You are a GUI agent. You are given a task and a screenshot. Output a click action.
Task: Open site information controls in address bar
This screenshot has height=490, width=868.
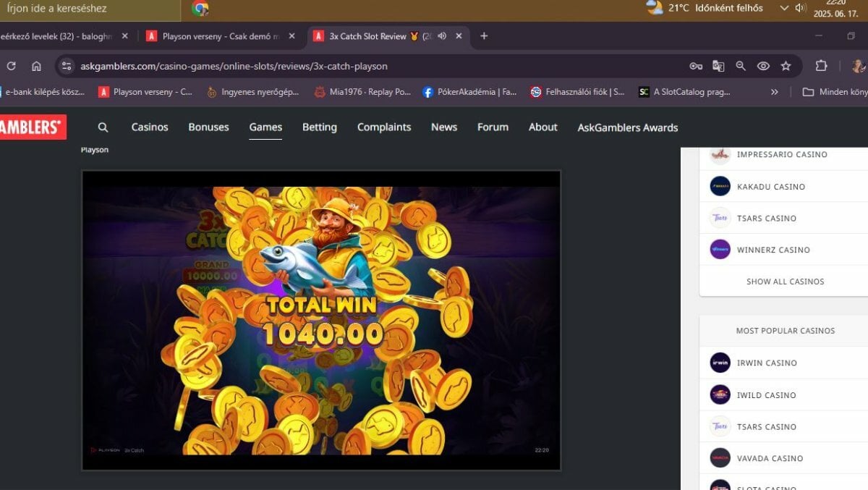coord(67,66)
